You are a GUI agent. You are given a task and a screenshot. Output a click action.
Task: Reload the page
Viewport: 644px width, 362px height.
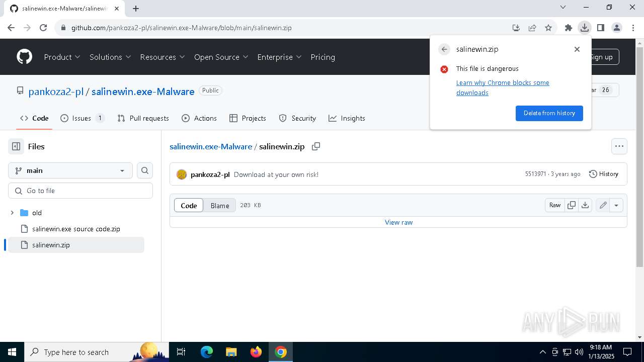(x=43, y=28)
